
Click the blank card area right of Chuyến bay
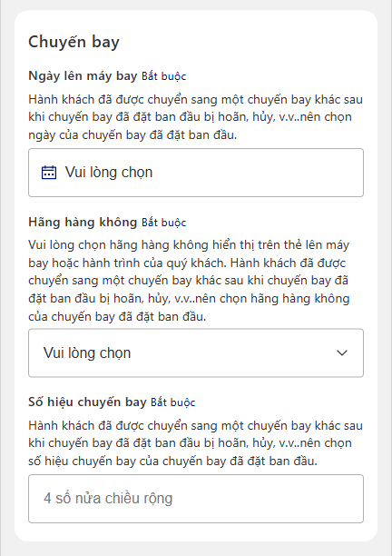248,42
